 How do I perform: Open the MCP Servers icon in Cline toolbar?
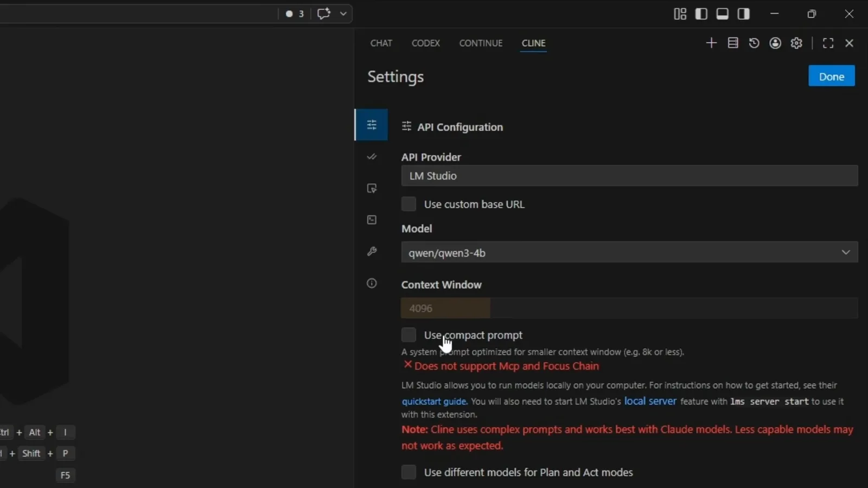pos(733,43)
